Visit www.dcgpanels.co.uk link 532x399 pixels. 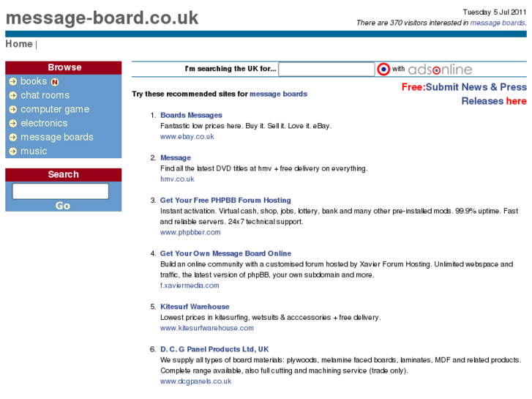[x=195, y=381]
